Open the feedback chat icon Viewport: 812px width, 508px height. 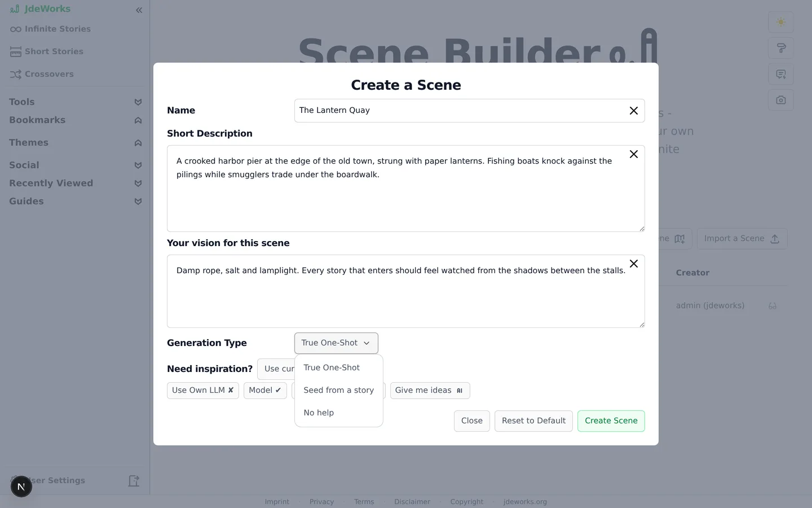click(781, 74)
